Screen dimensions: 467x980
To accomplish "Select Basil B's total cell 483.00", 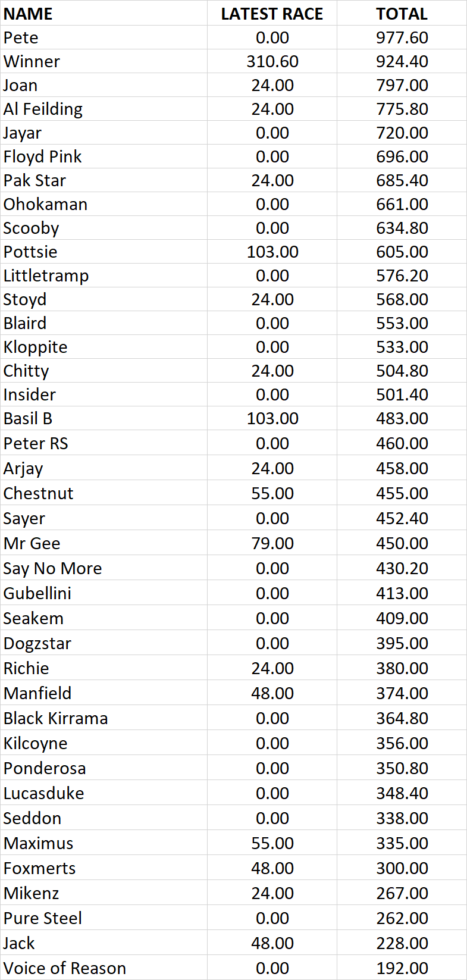I will click(x=402, y=418).
